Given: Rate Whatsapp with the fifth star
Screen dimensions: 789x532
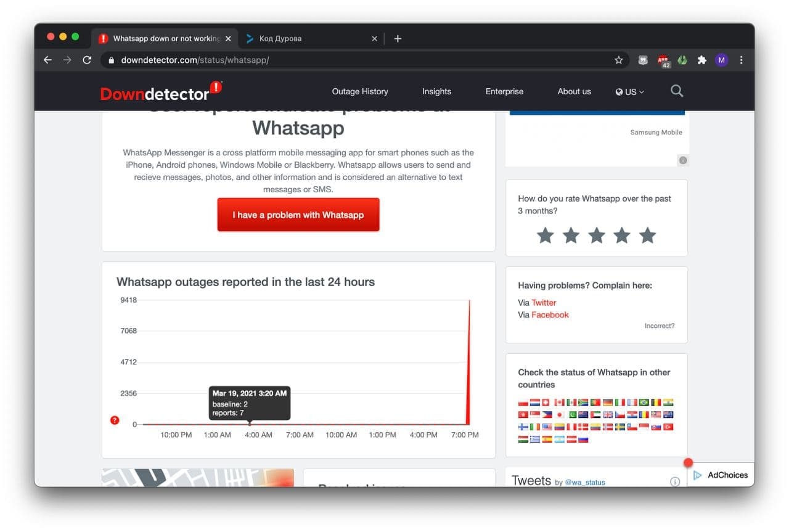Looking at the screenshot, I should pos(647,235).
